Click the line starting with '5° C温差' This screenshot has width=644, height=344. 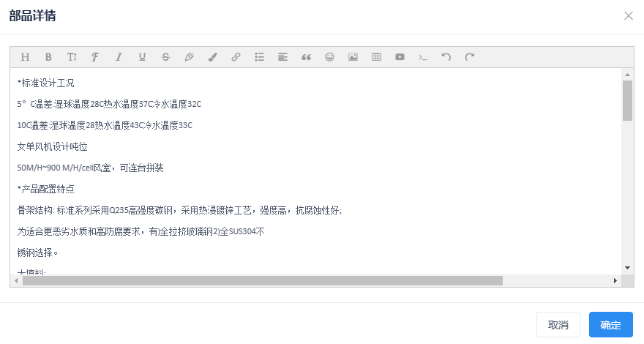coord(109,105)
